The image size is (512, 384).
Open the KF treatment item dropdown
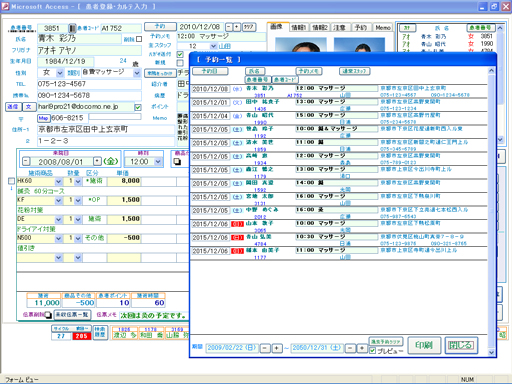coord(58,200)
